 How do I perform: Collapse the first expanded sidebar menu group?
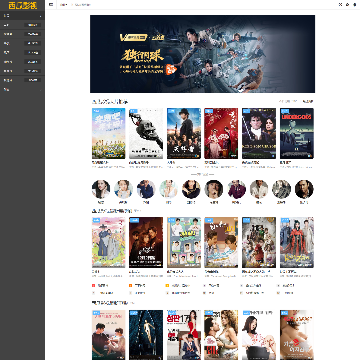[22, 16]
